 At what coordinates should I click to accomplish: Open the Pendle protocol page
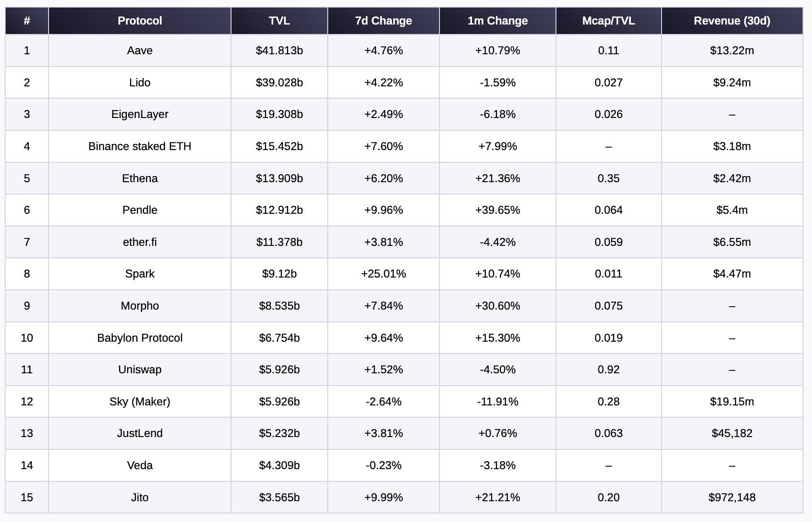(x=140, y=210)
